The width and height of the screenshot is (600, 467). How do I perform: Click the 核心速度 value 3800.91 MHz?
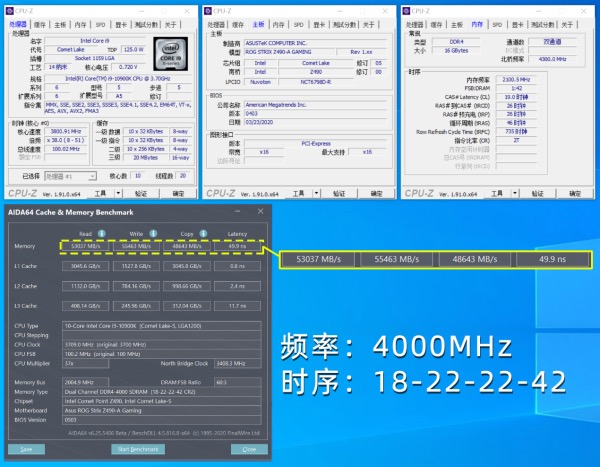pyautogui.click(x=65, y=131)
